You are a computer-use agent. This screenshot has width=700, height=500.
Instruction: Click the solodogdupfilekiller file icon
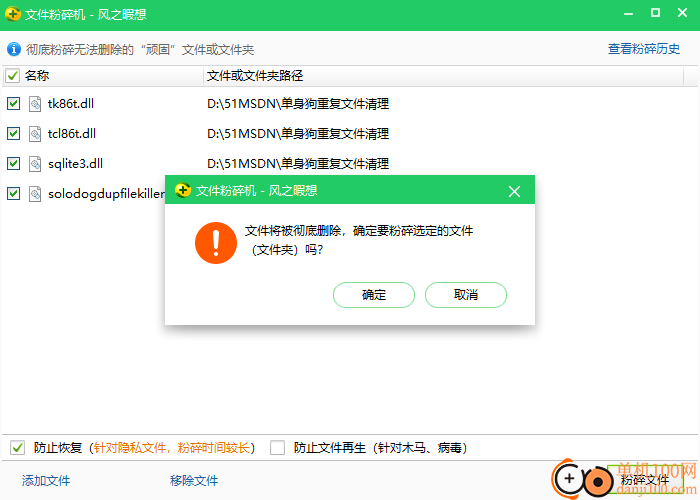click(x=35, y=194)
